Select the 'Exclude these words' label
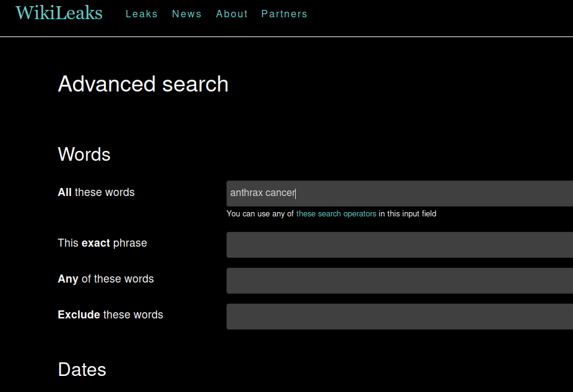 point(110,315)
